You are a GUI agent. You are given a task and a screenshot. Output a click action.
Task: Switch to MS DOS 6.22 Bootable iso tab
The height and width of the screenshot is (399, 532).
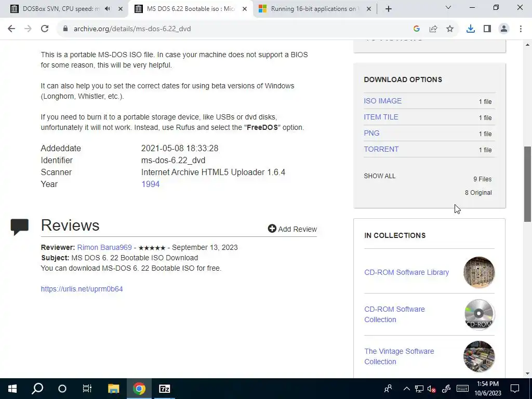[x=190, y=9]
